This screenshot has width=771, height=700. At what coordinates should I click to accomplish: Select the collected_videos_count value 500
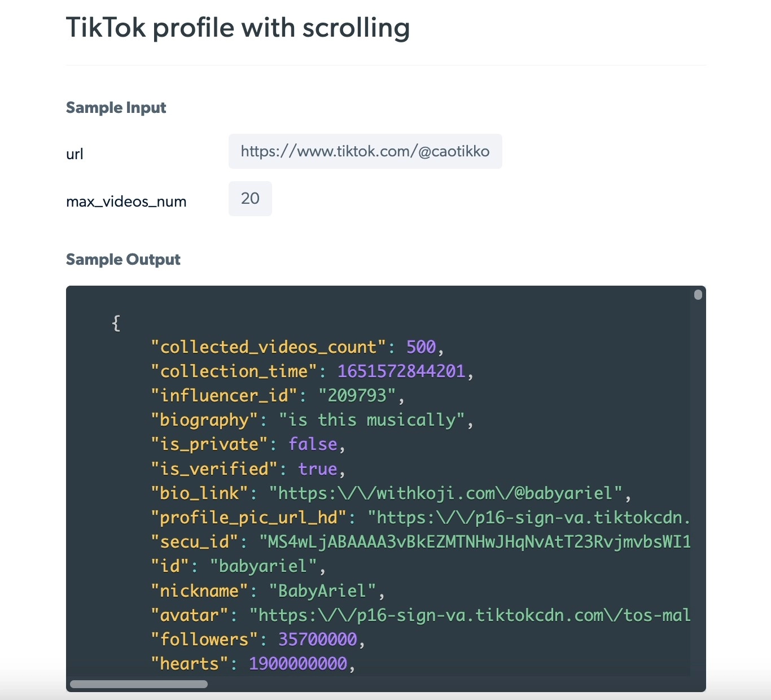click(x=422, y=347)
